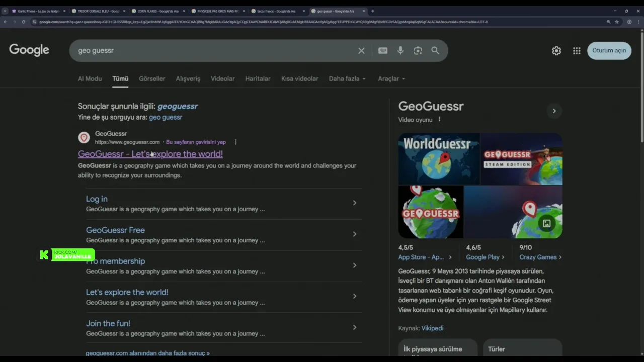Bookmark this page with the star icon

click(x=617, y=22)
